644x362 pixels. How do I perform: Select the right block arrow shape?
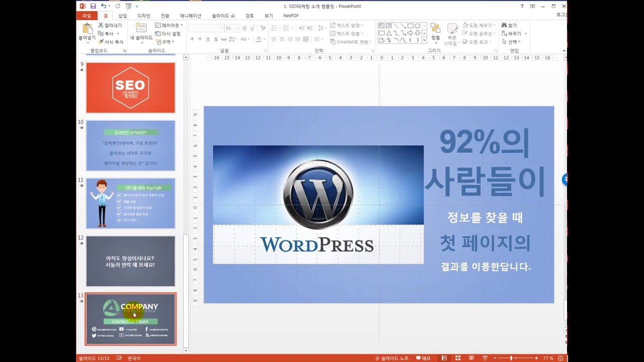point(410,33)
